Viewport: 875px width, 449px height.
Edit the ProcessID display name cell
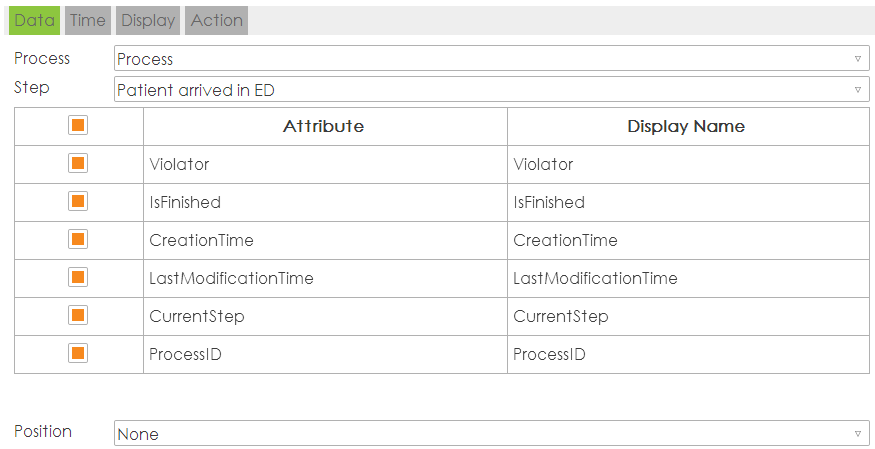pos(688,355)
